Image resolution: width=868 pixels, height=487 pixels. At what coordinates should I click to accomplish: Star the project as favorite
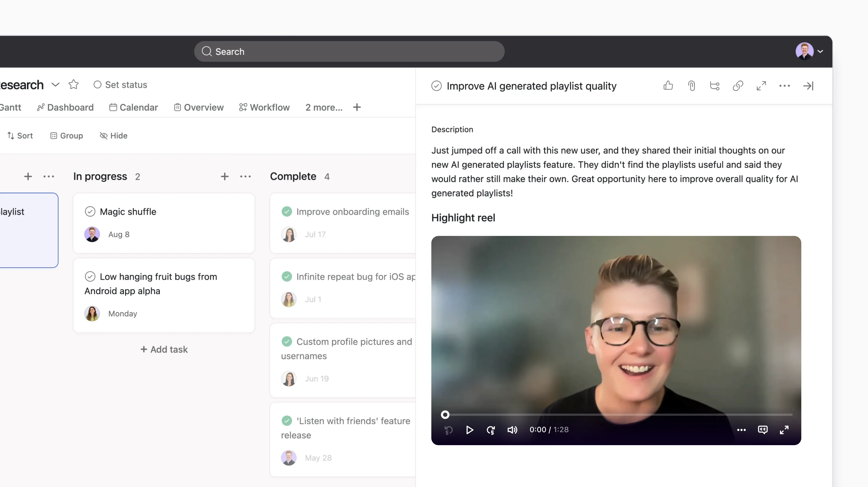click(74, 84)
